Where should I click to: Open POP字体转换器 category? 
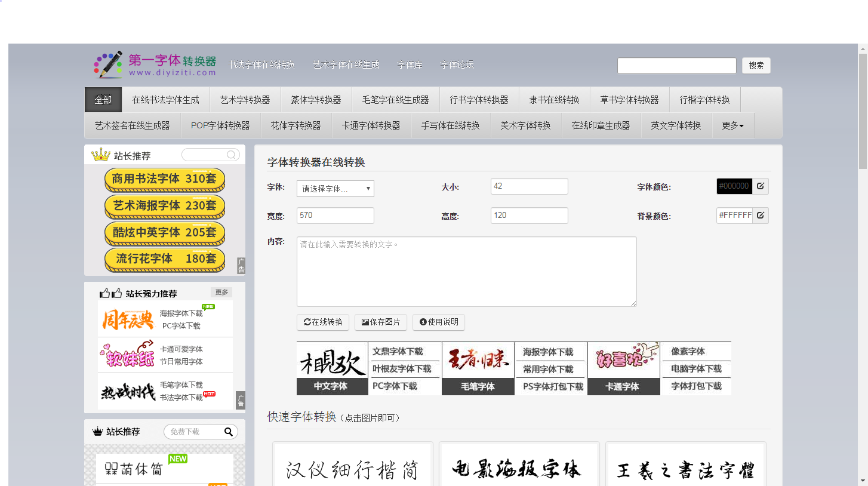[x=221, y=126]
